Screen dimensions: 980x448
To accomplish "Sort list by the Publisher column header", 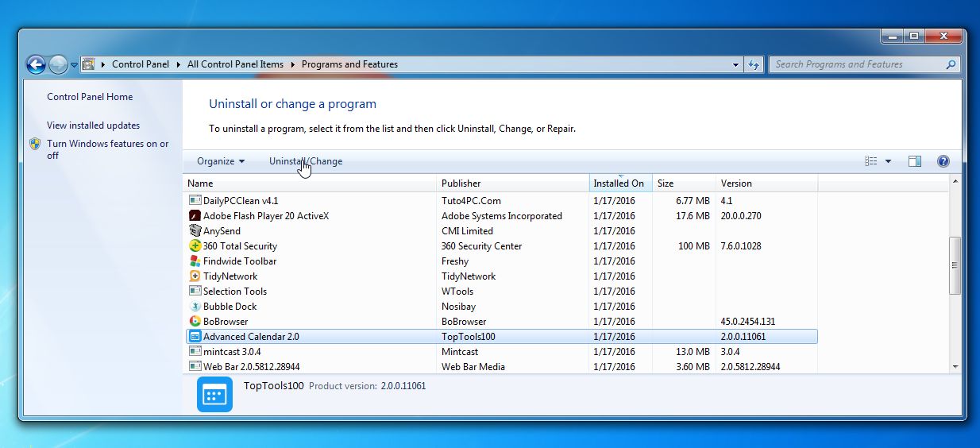I will click(x=461, y=183).
